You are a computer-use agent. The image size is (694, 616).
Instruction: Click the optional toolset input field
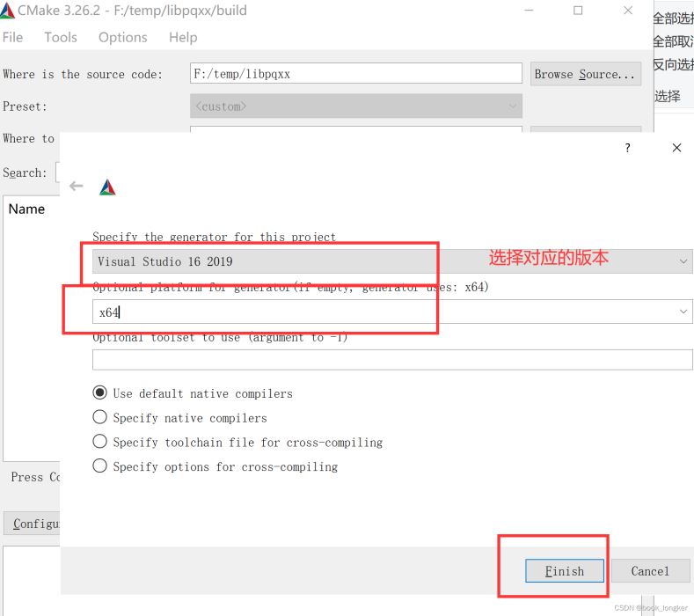[x=392, y=360]
